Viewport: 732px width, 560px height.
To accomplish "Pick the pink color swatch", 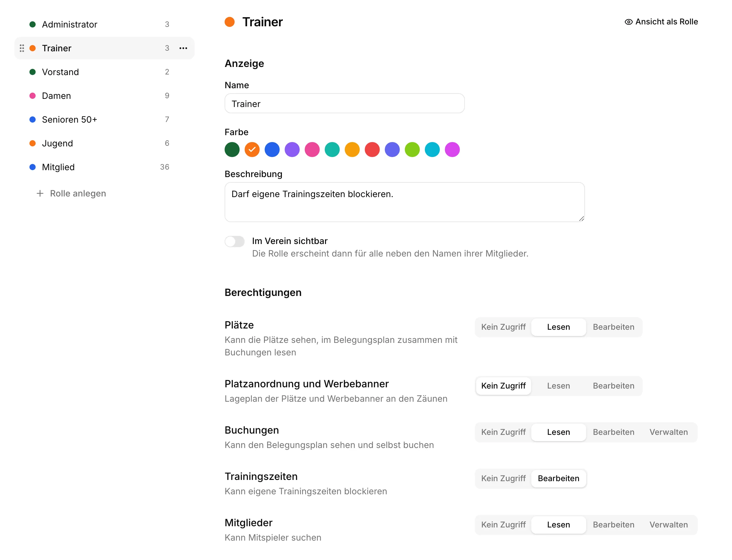I will pos(312,149).
